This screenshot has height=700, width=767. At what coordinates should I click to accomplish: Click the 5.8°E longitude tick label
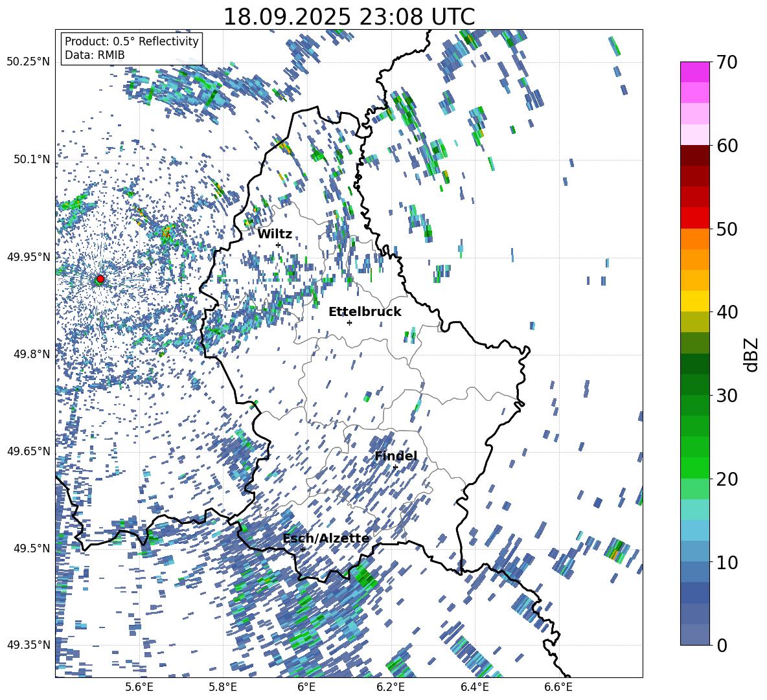223,687
